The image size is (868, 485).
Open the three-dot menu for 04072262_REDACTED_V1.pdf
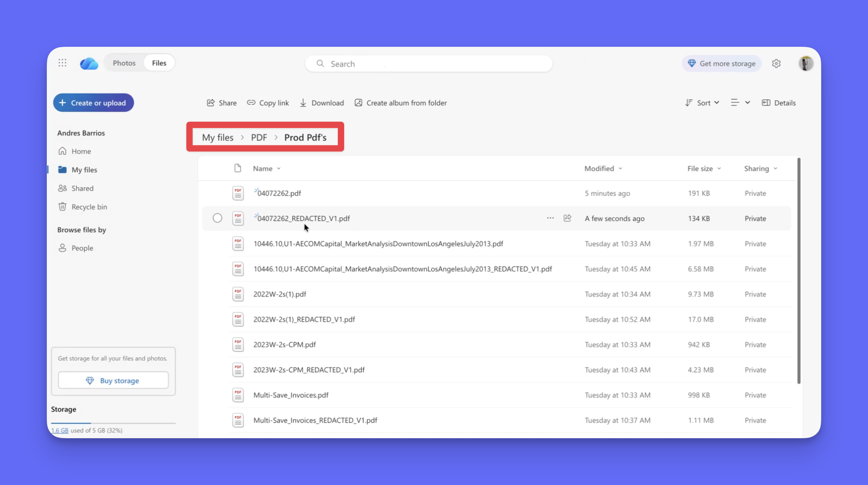click(x=550, y=218)
